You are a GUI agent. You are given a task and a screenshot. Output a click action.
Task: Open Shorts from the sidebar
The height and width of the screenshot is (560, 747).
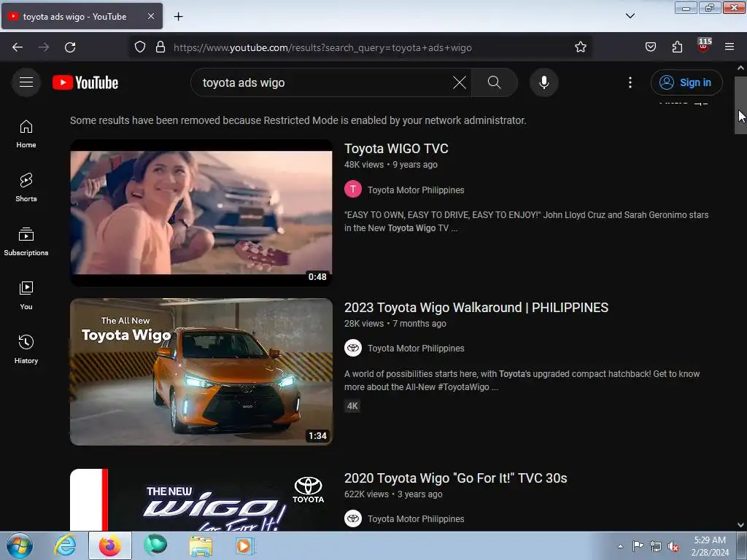pos(26,187)
